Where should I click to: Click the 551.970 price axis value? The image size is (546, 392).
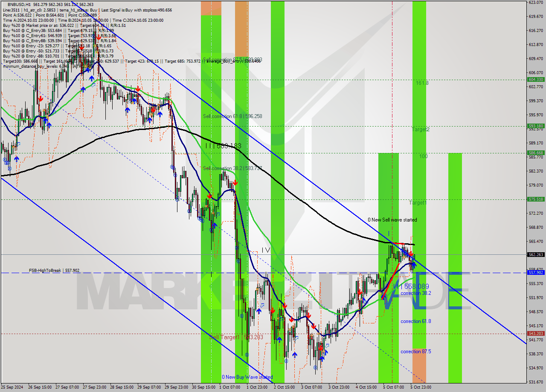[x=536, y=298]
